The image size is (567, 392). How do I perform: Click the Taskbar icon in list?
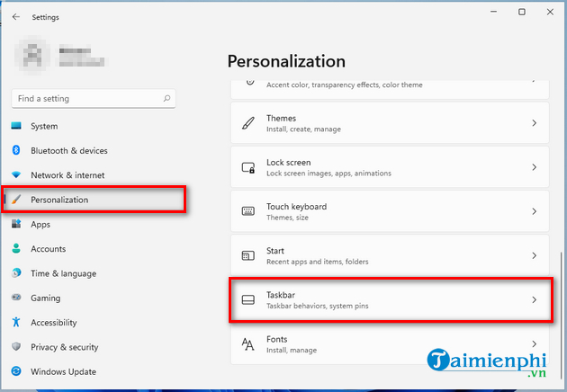tap(248, 300)
